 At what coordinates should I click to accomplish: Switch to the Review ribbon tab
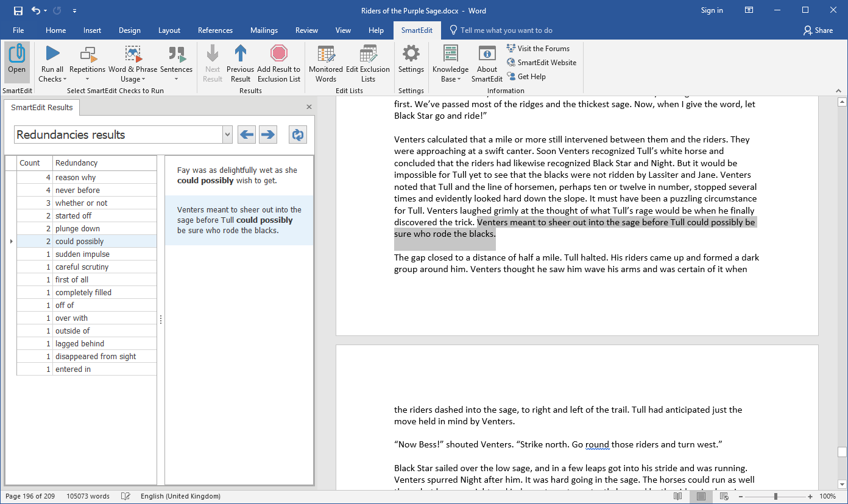(x=306, y=30)
